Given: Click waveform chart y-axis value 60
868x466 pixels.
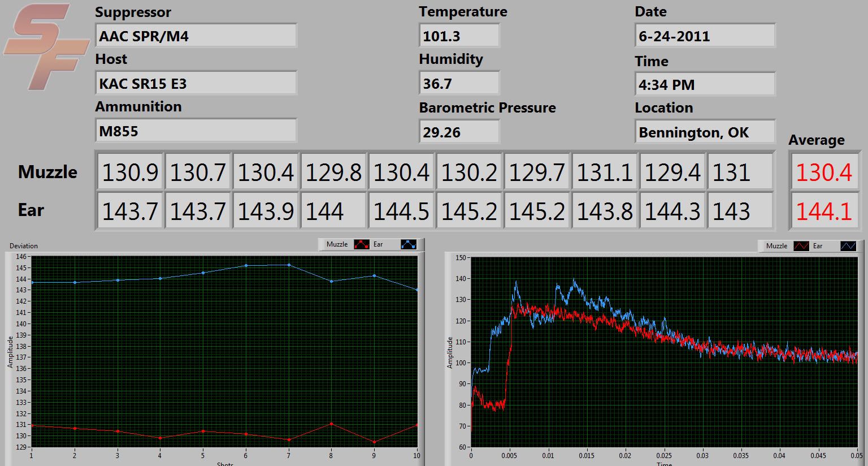Looking at the screenshot, I should (x=462, y=447).
